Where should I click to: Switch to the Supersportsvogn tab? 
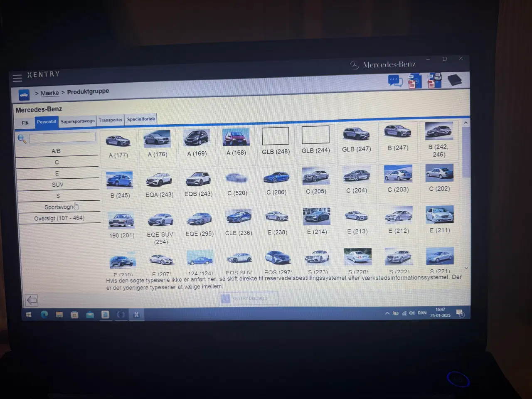(x=77, y=121)
